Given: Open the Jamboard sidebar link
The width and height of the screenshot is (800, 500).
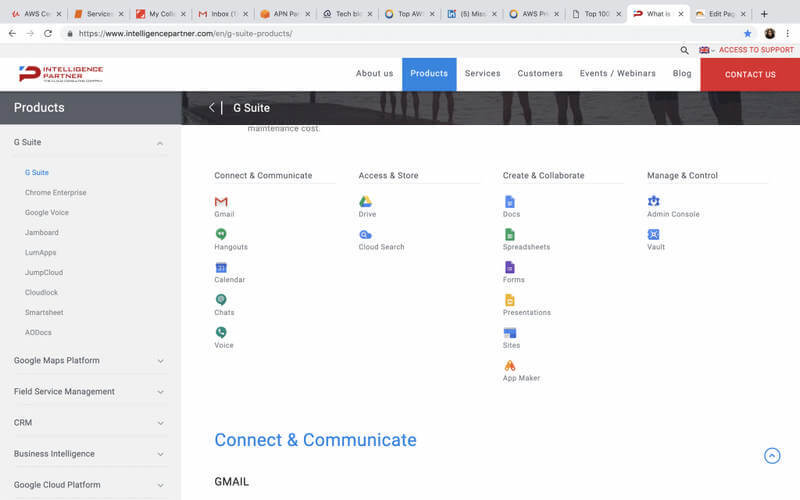Looking at the screenshot, I should pyautogui.click(x=42, y=232).
